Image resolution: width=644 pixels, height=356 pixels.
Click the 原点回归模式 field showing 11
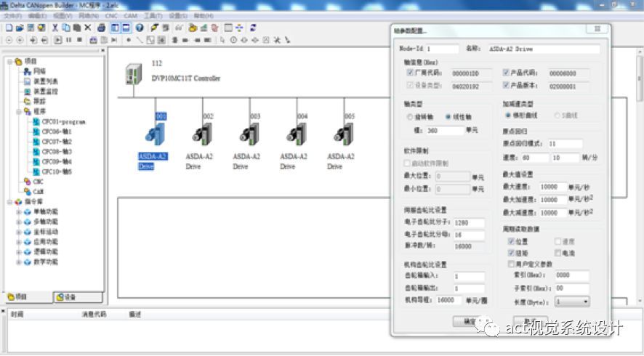pyautogui.click(x=565, y=144)
